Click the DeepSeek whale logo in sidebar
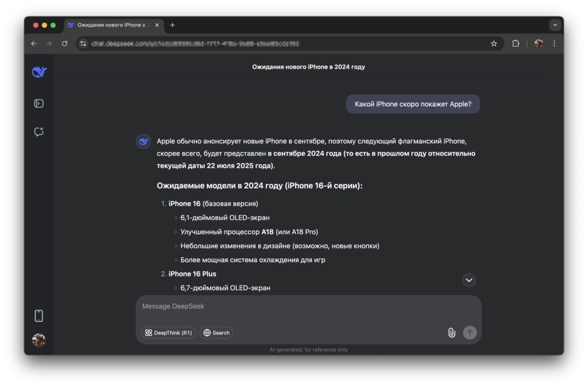The width and height of the screenshot is (588, 387). [x=39, y=72]
